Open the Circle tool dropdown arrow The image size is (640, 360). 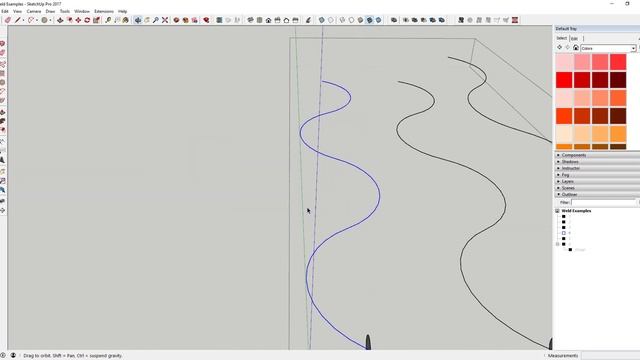pos(50,20)
